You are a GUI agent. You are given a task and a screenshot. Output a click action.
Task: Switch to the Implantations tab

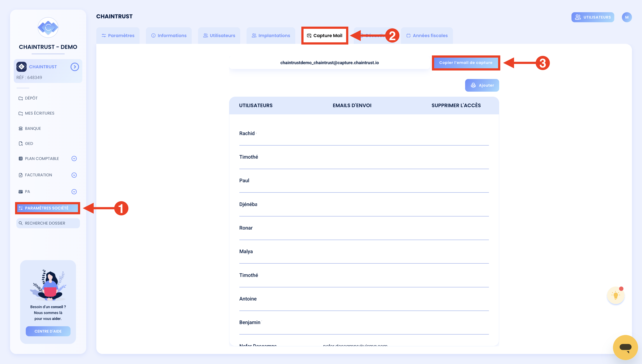click(x=271, y=36)
